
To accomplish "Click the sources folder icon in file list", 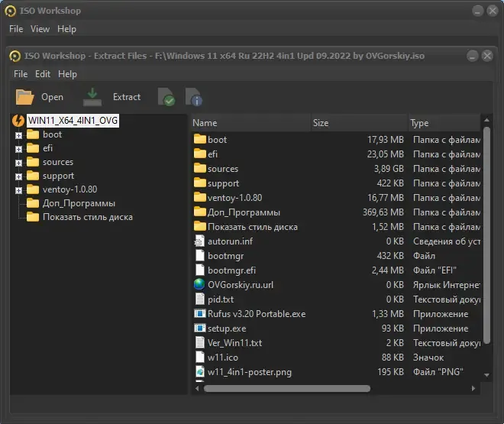I will click(x=199, y=168).
